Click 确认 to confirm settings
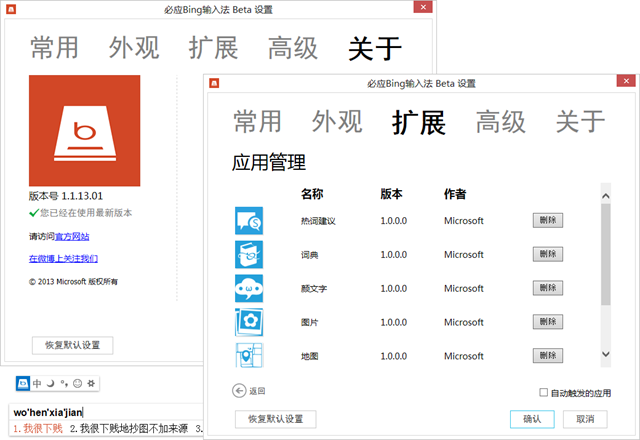This screenshot has height=440, width=640. [532, 419]
